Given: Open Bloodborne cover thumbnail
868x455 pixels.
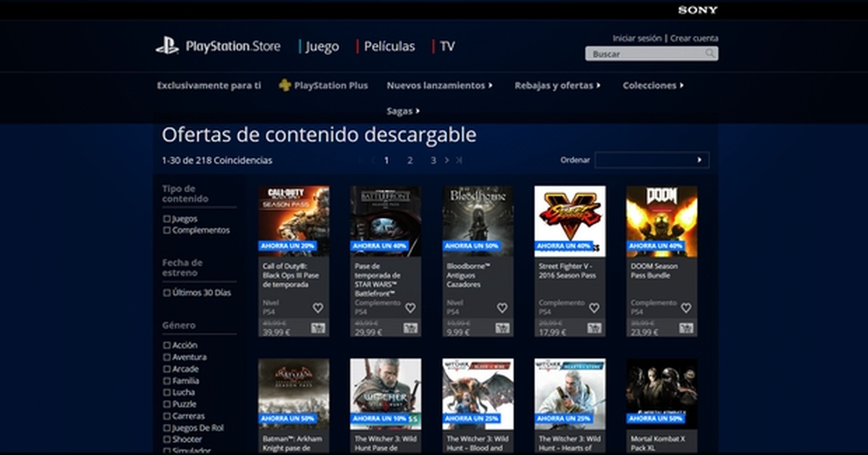Looking at the screenshot, I should tap(478, 221).
